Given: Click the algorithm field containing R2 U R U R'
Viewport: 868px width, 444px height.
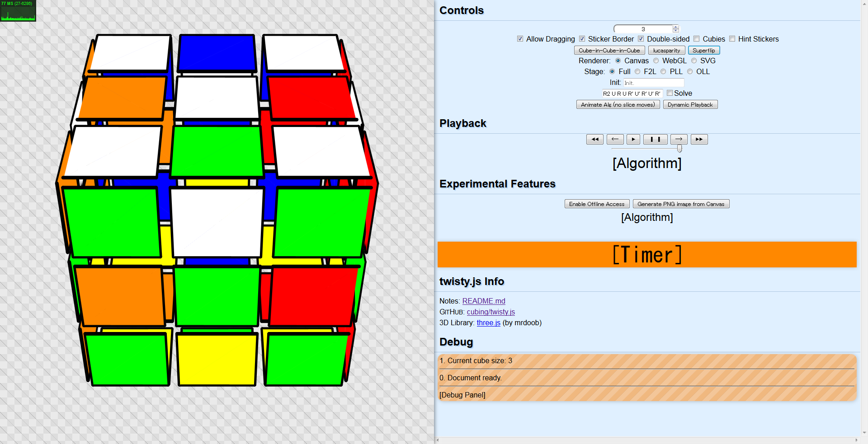Looking at the screenshot, I should [x=632, y=93].
